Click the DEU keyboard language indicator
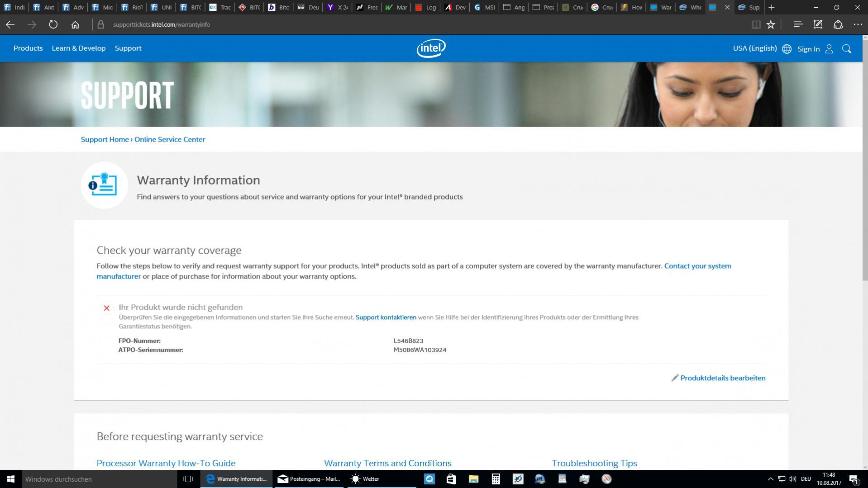 (806, 479)
